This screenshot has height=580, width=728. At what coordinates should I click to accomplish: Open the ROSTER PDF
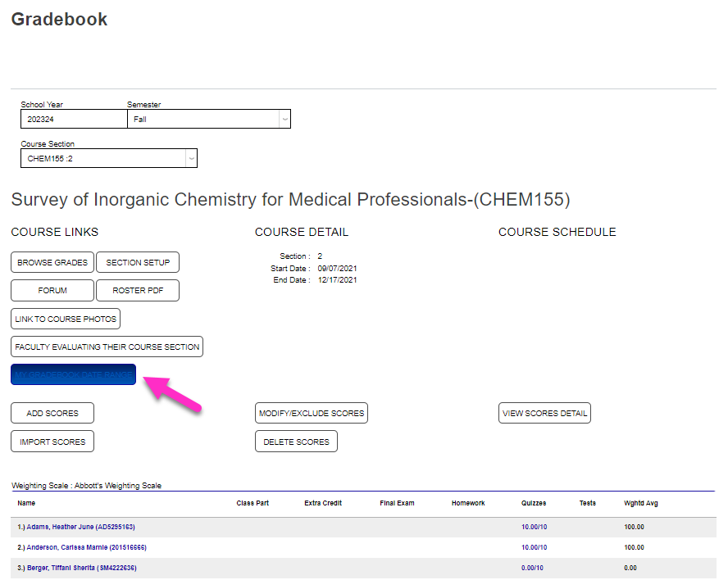pyautogui.click(x=138, y=290)
